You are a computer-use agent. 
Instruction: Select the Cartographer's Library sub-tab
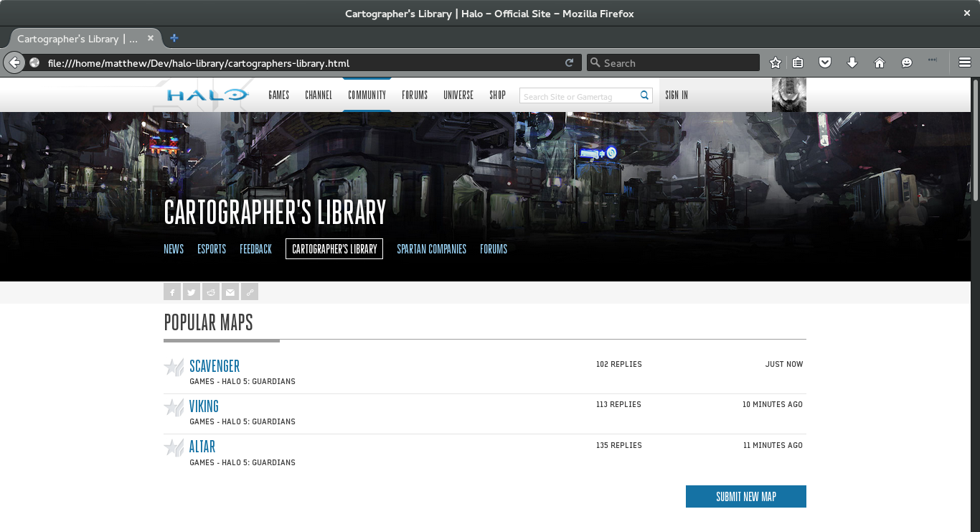(x=334, y=249)
